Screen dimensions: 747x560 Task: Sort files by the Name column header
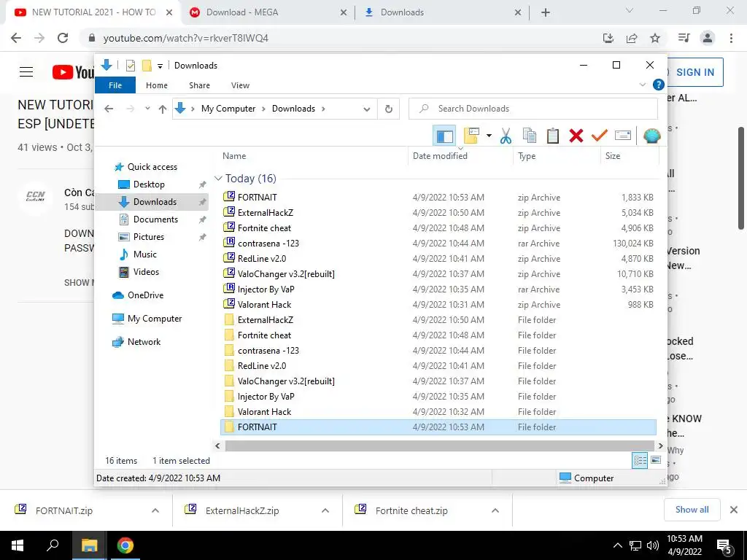pos(234,156)
